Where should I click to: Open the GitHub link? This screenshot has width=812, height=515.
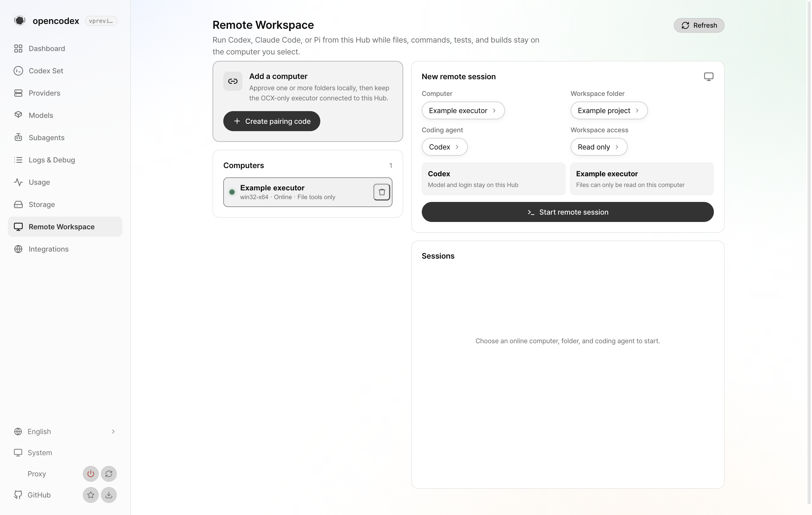tap(39, 495)
